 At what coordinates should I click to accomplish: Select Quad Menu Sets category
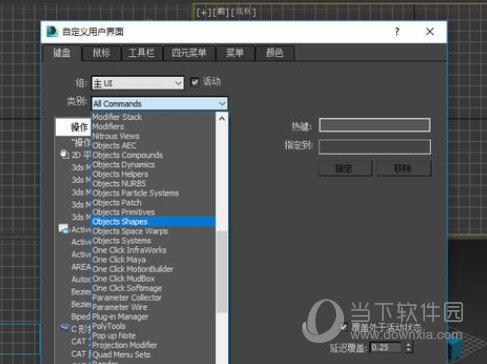point(153,355)
